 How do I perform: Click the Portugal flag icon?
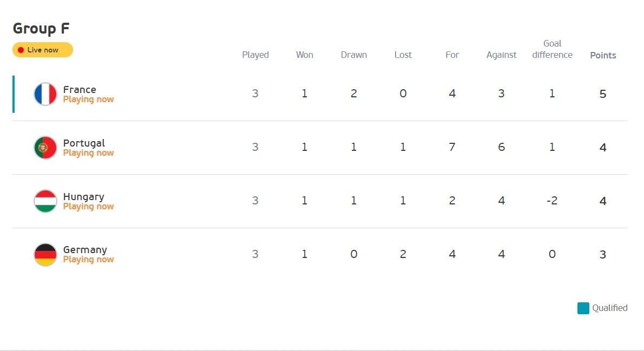45,148
